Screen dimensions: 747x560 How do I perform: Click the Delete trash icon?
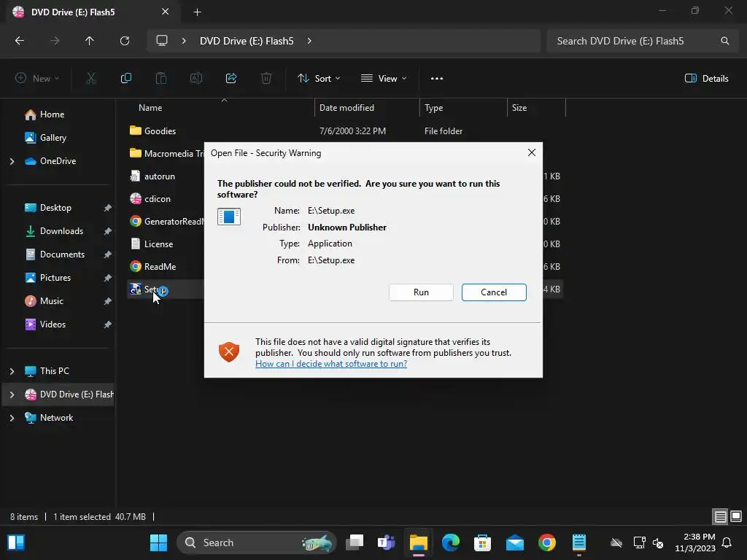tap(266, 79)
